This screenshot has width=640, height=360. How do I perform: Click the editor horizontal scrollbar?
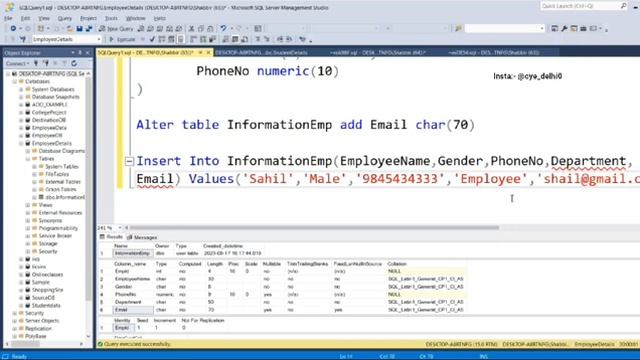[x=314, y=228]
